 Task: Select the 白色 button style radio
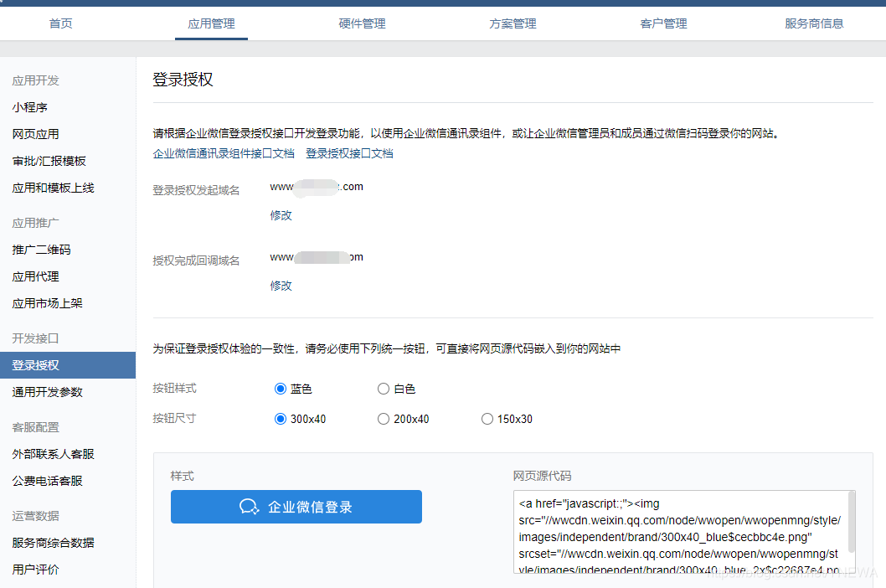coord(384,389)
